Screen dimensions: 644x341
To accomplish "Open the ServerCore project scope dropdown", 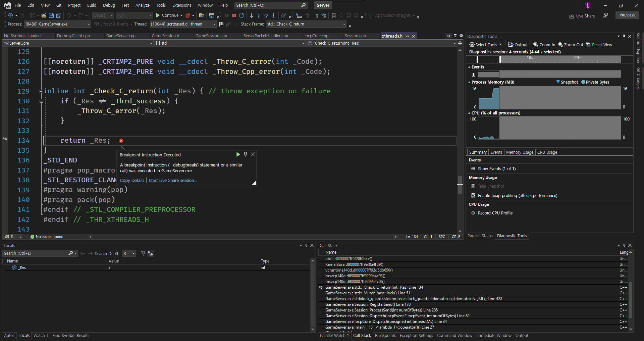I will (78, 43).
